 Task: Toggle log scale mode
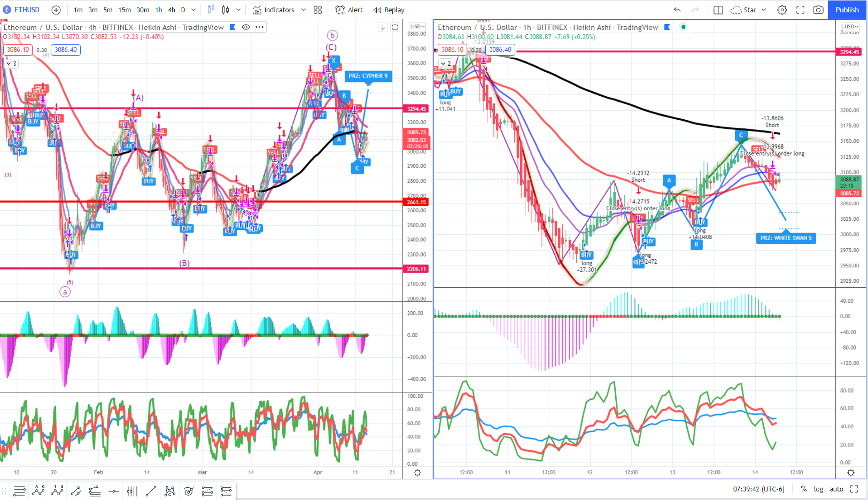818,489
